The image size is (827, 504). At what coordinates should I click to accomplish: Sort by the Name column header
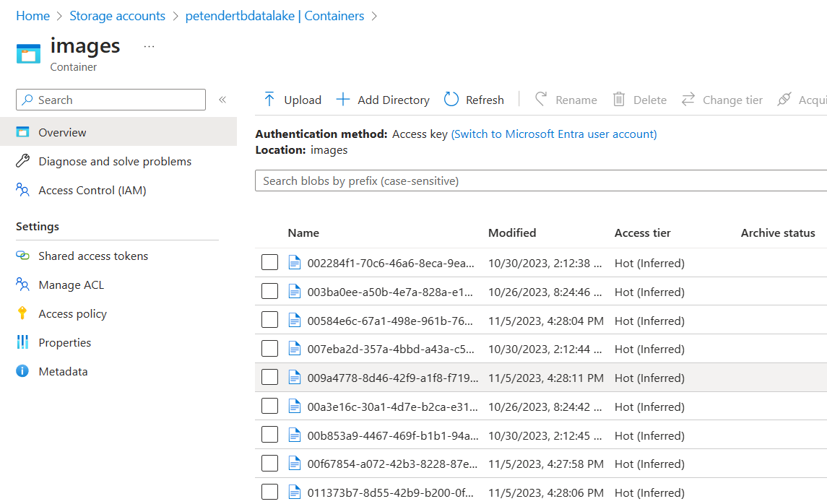point(303,233)
